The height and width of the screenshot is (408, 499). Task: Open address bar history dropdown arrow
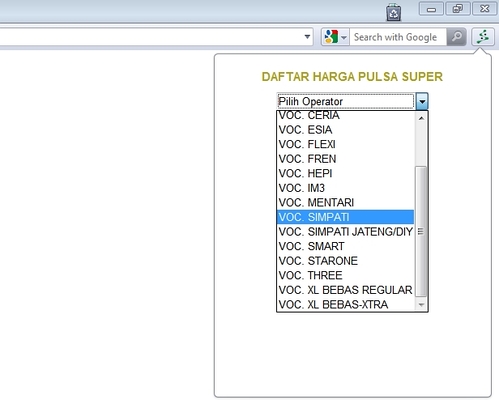click(307, 37)
